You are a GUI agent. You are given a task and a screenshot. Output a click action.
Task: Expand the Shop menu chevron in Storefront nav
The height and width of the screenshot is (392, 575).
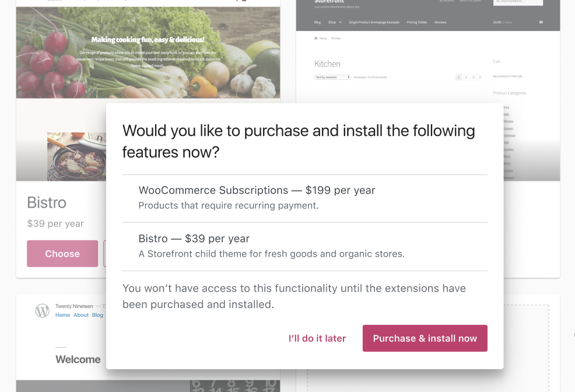point(340,21)
